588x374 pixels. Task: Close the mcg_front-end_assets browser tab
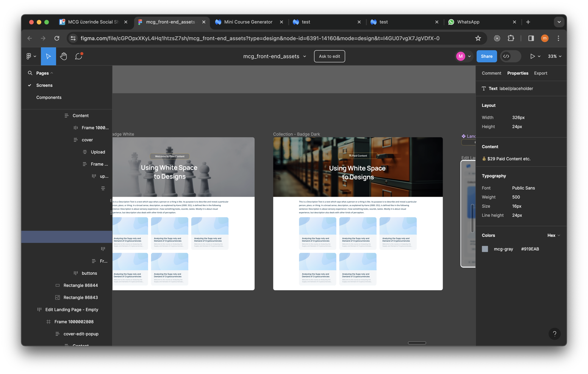(x=204, y=22)
